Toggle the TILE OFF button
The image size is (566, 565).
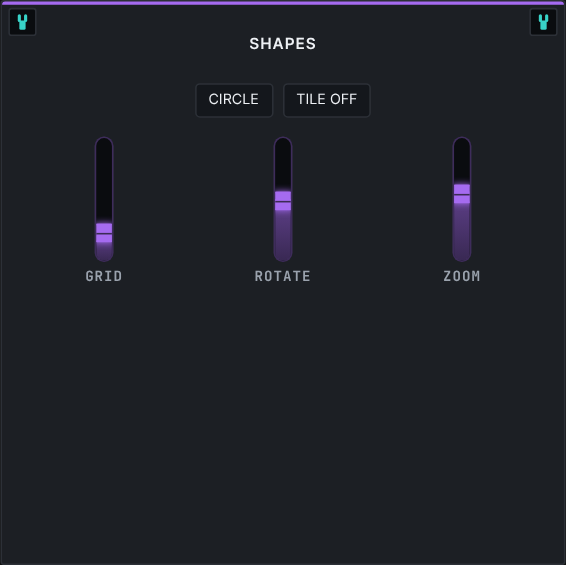(327, 100)
